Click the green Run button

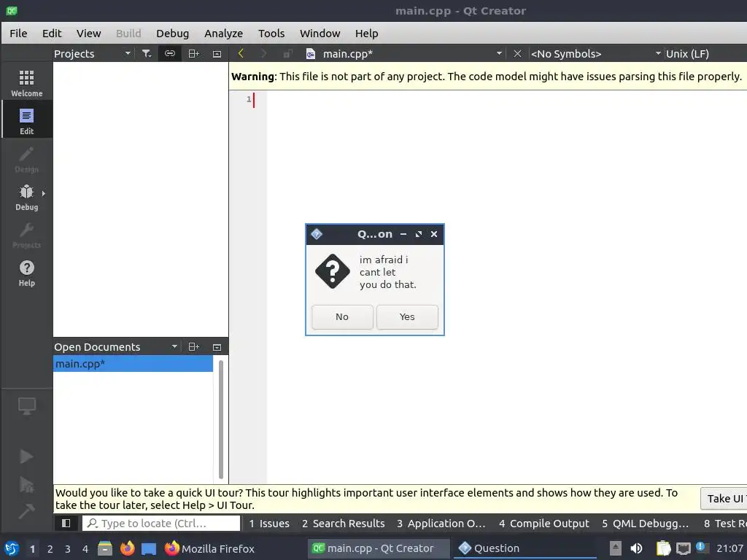27,456
